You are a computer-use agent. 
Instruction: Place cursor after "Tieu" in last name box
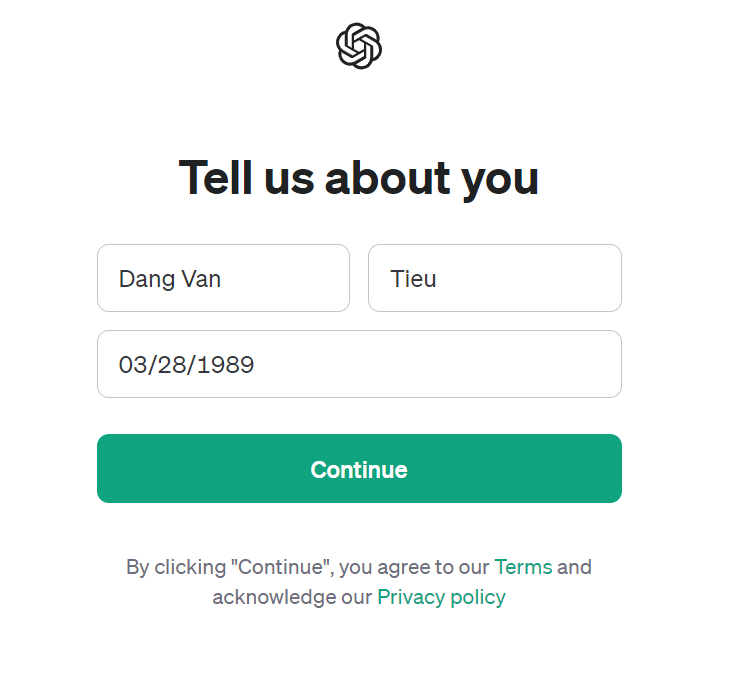(438, 279)
